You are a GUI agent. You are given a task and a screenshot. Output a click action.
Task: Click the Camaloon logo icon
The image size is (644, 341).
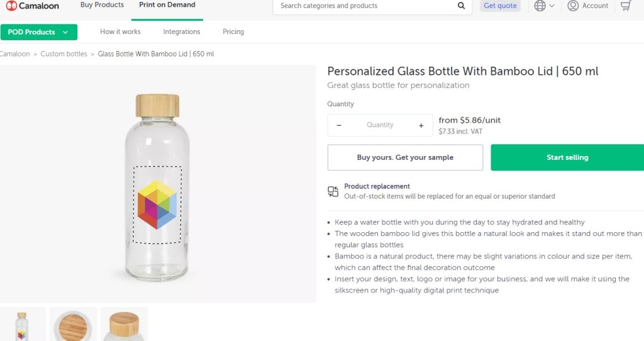(x=11, y=6)
